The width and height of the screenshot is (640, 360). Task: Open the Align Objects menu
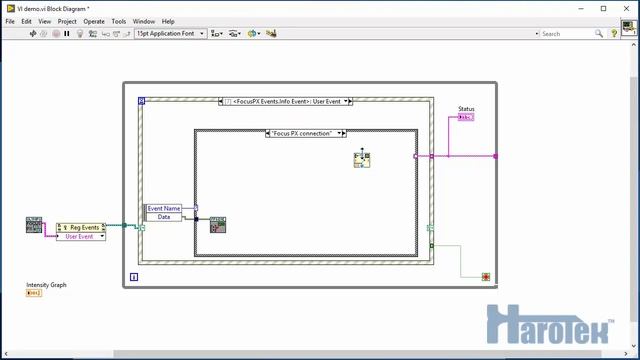coord(217,34)
